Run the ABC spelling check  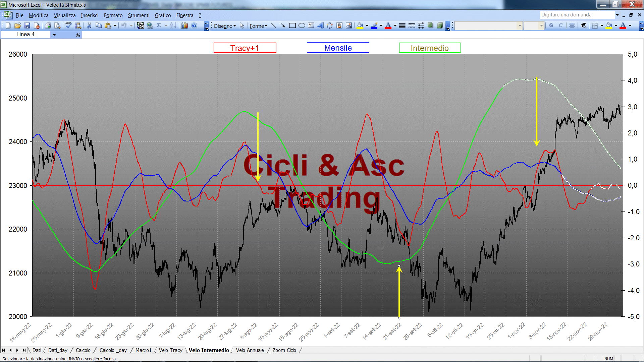68,25
